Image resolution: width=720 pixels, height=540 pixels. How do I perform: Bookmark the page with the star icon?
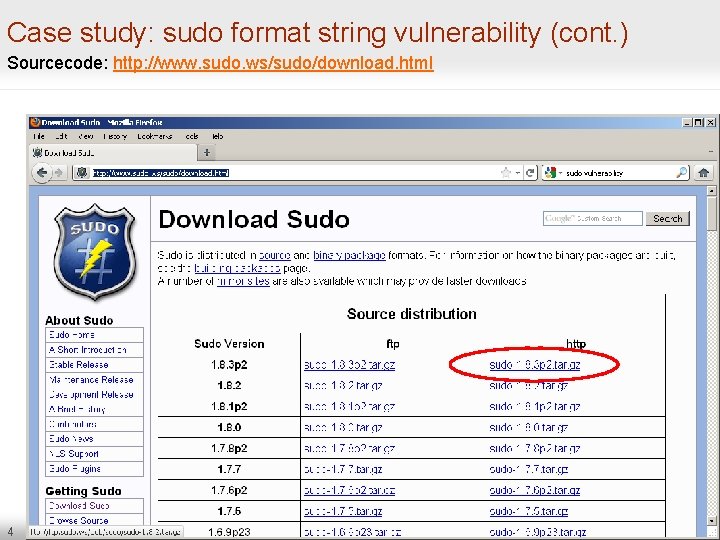click(506, 173)
